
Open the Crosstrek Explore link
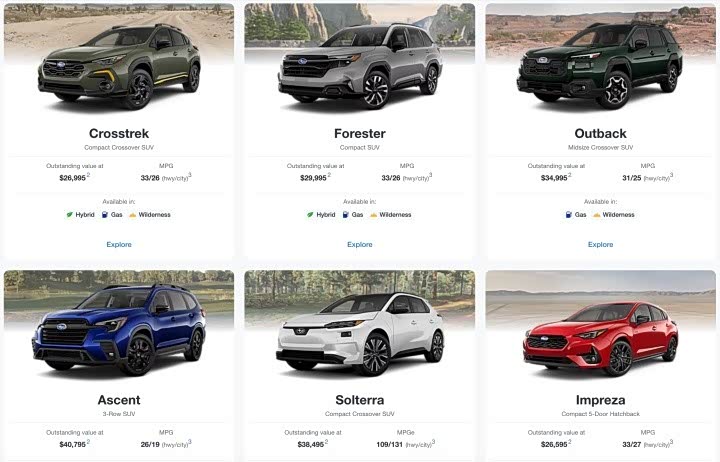119,244
